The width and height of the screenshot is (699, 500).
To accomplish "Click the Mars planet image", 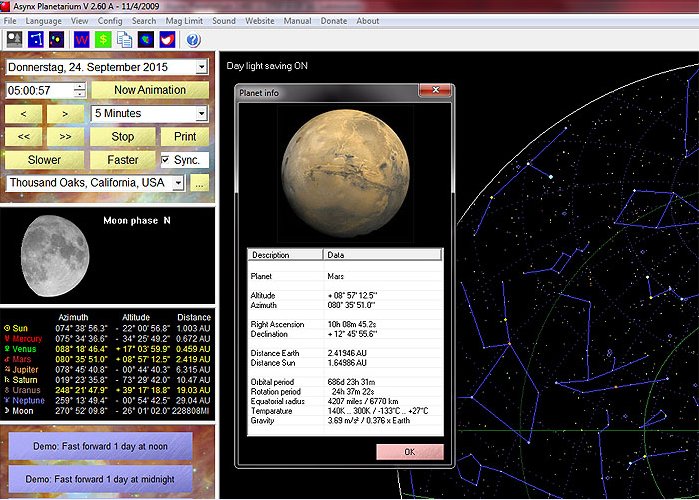I will pyautogui.click(x=345, y=173).
